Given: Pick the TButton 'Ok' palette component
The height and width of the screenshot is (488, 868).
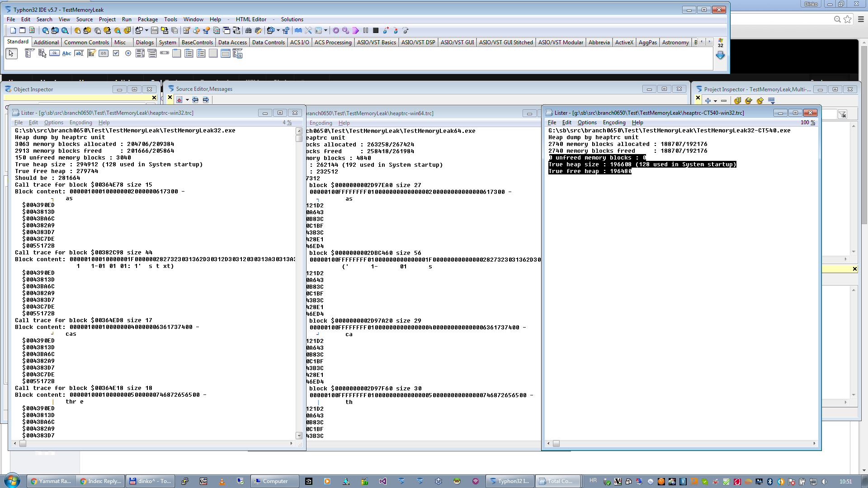Looking at the screenshot, I should [x=54, y=53].
